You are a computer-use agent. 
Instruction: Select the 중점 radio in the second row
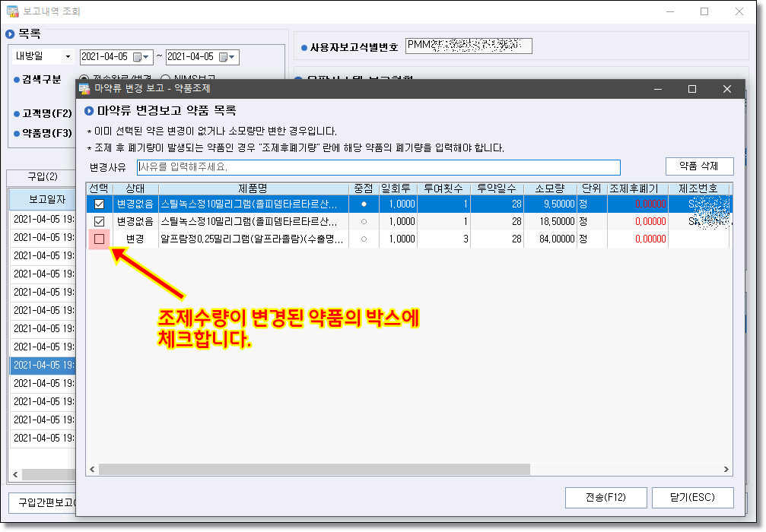364,221
